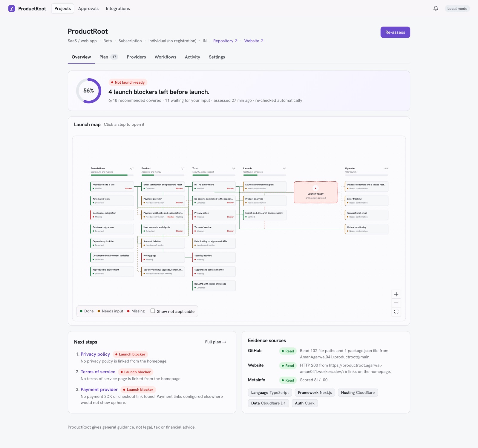Zoom out of the launch map
This screenshot has width=478, height=448.
click(396, 303)
